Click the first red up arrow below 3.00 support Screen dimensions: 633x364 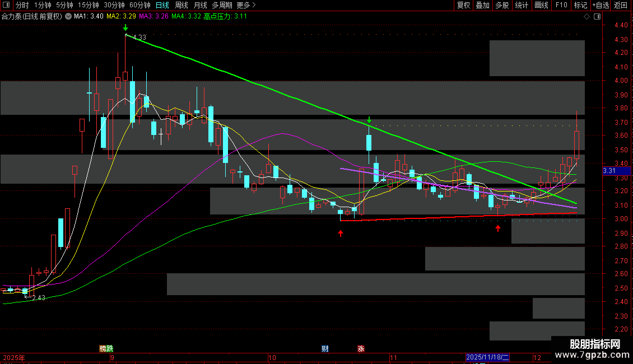point(341,234)
